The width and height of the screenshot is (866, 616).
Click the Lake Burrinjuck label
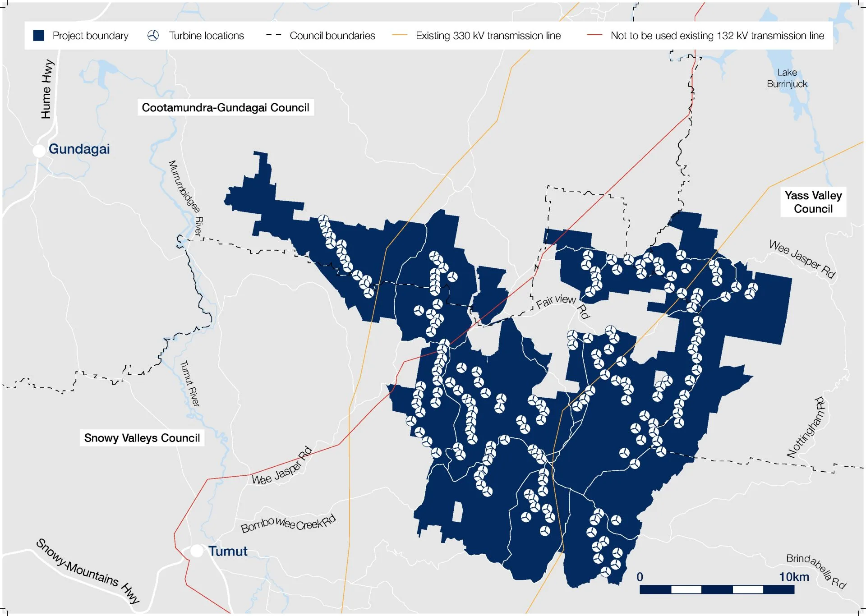pyautogui.click(x=787, y=78)
